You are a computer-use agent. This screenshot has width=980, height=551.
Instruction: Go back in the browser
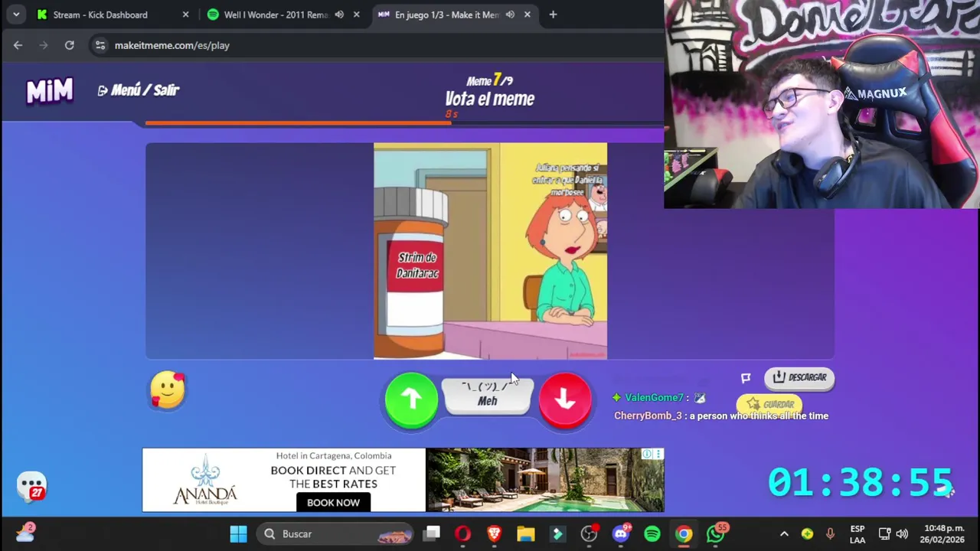pyautogui.click(x=18, y=45)
